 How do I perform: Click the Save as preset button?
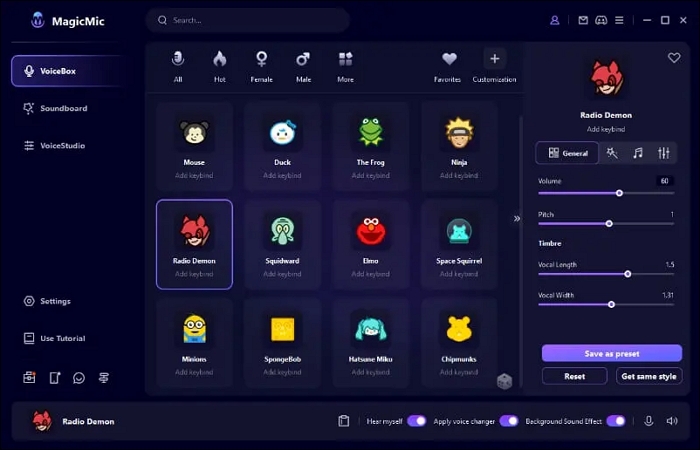click(611, 353)
